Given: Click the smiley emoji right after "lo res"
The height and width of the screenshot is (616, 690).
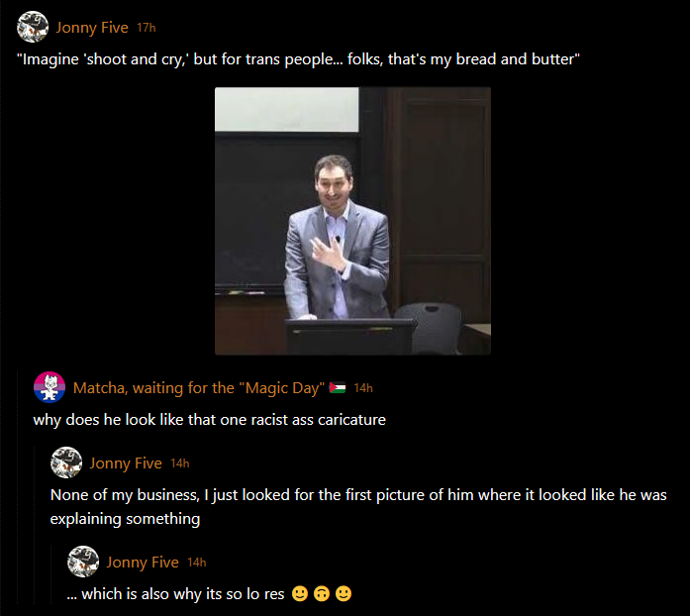Looking at the screenshot, I should [x=300, y=593].
